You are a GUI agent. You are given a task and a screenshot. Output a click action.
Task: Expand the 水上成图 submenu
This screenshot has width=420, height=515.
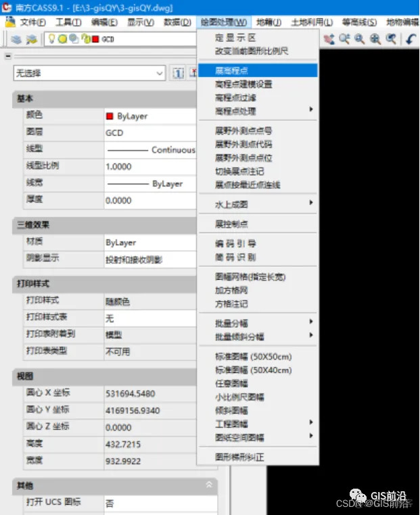point(258,205)
